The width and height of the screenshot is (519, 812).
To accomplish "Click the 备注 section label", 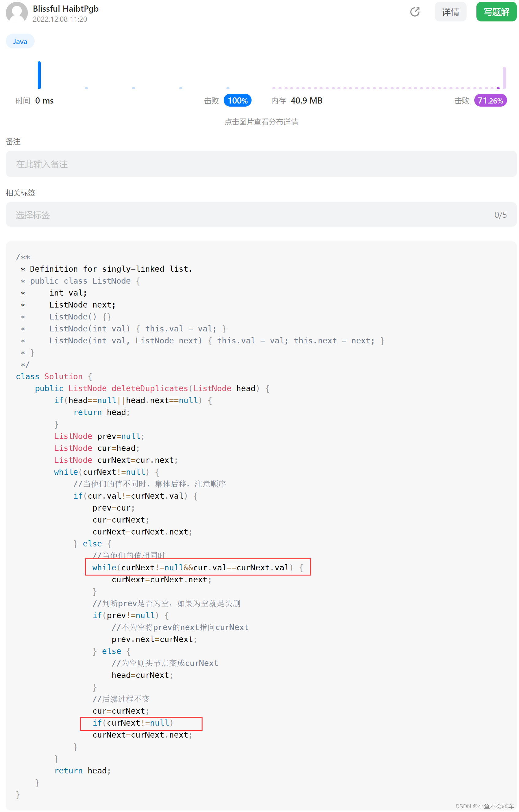I will (13, 141).
